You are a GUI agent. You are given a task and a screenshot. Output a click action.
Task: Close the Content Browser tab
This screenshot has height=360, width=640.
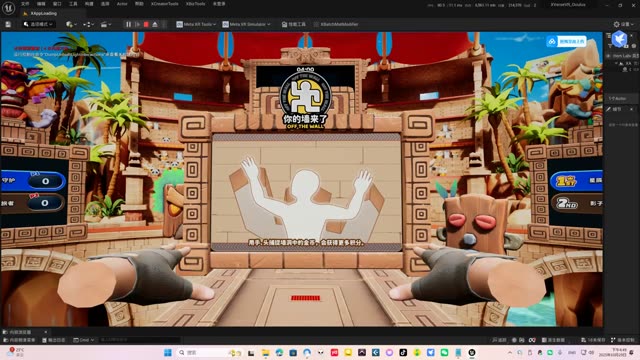45,332
